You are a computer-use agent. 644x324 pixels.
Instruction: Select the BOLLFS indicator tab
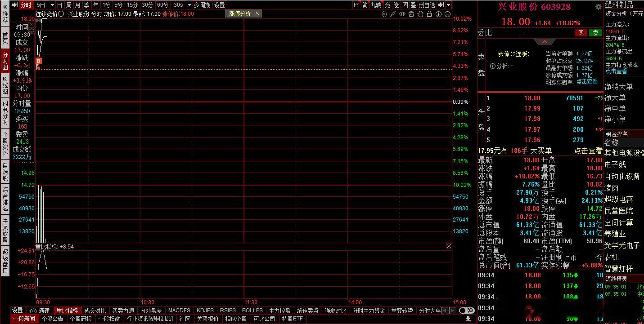[x=252, y=311]
